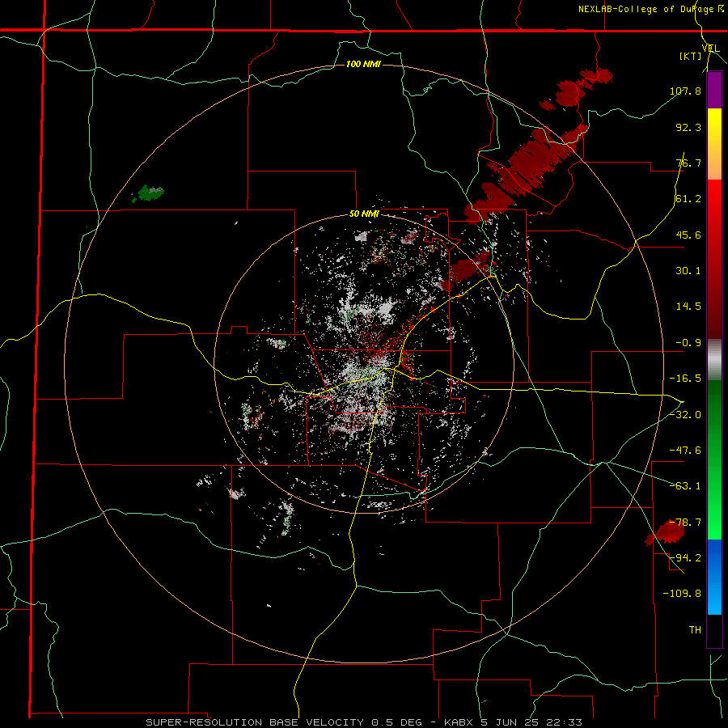Select the 92.3 scale value
Viewport: 728px width, 728px height.
(688, 127)
